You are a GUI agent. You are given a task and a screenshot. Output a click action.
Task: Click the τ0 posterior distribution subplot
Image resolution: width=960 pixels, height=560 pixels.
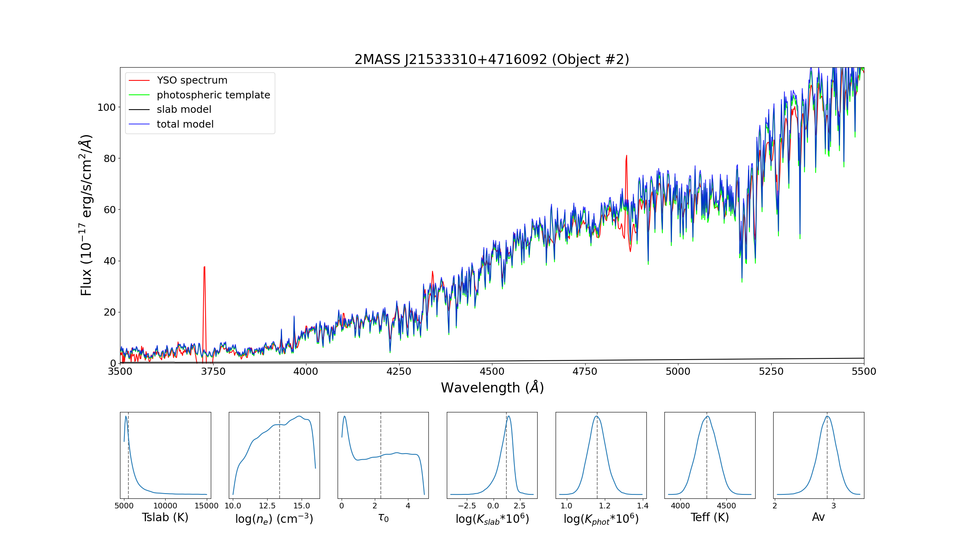click(383, 455)
